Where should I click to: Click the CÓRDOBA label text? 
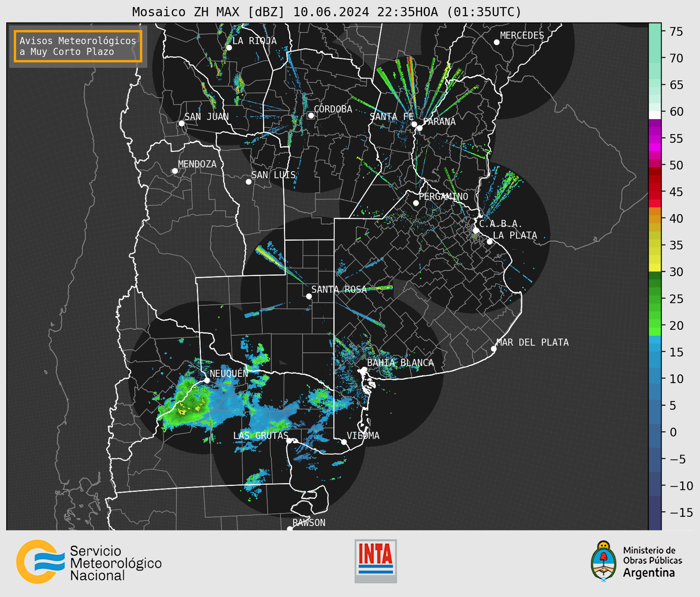point(333,109)
